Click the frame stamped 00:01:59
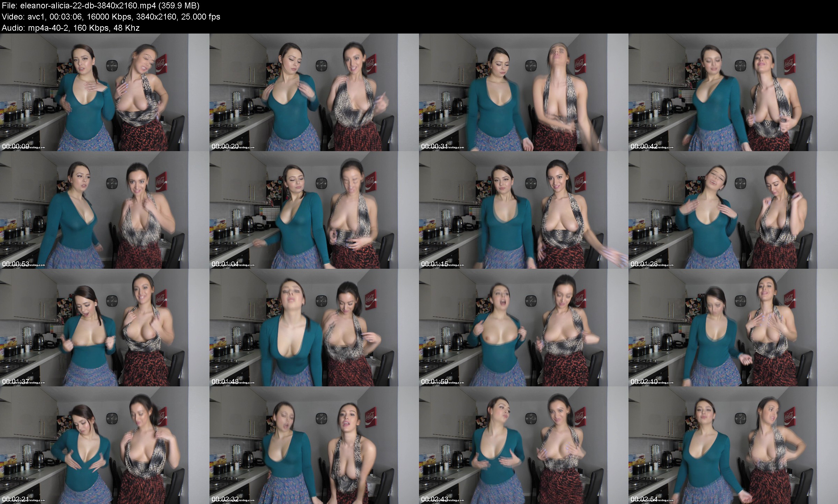 (524, 327)
